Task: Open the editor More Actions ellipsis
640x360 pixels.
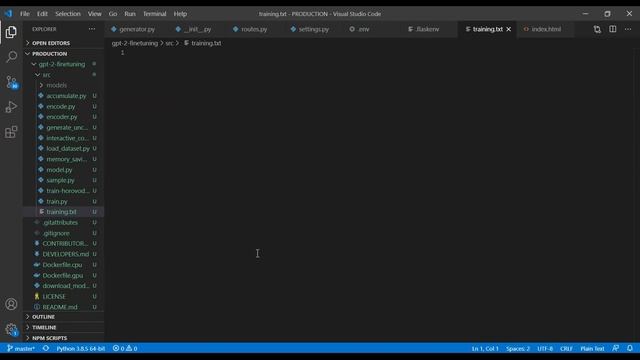Action: 628,29
